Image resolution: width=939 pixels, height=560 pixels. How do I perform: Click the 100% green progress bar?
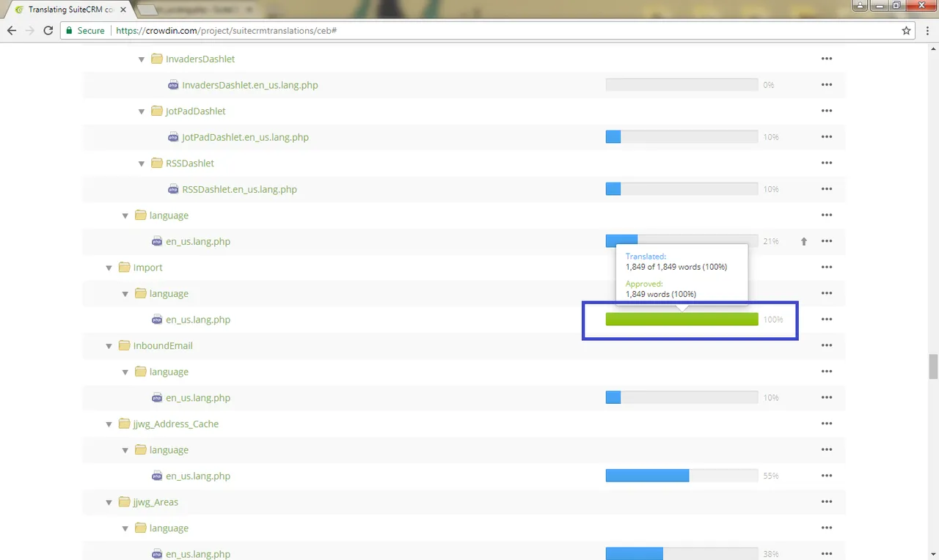click(x=682, y=320)
